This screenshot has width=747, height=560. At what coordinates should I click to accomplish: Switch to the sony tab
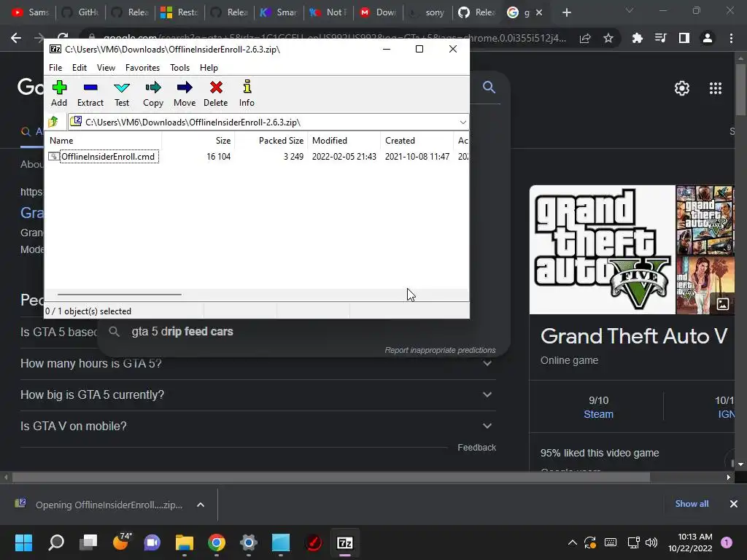click(427, 12)
